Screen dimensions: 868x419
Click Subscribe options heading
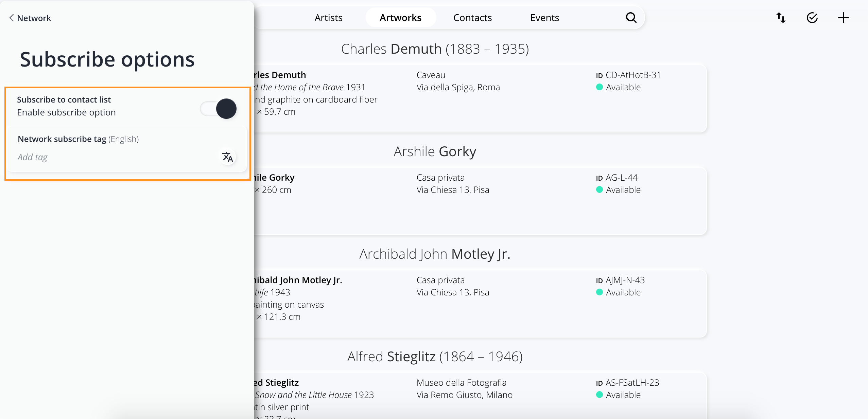[107, 59]
